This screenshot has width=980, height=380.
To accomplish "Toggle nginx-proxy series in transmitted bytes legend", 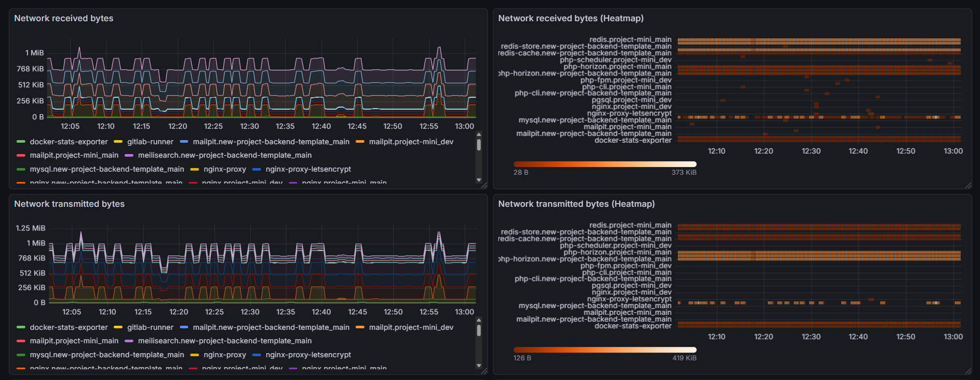I will [224, 355].
